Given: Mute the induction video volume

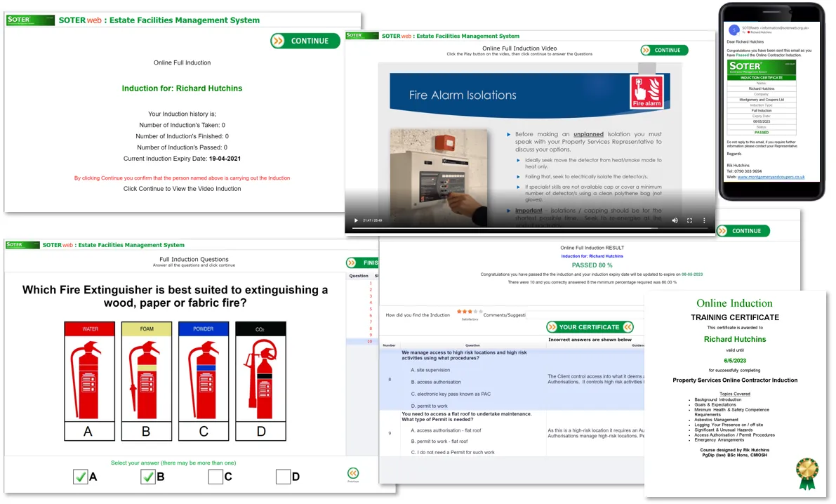Looking at the screenshot, I should (x=675, y=220).
